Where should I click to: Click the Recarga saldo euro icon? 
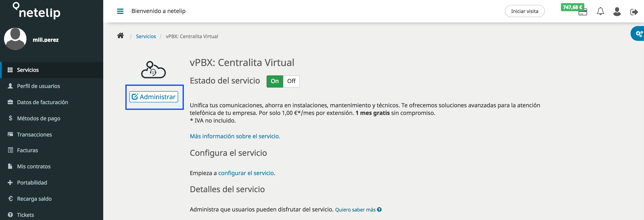tap(10, 198)
